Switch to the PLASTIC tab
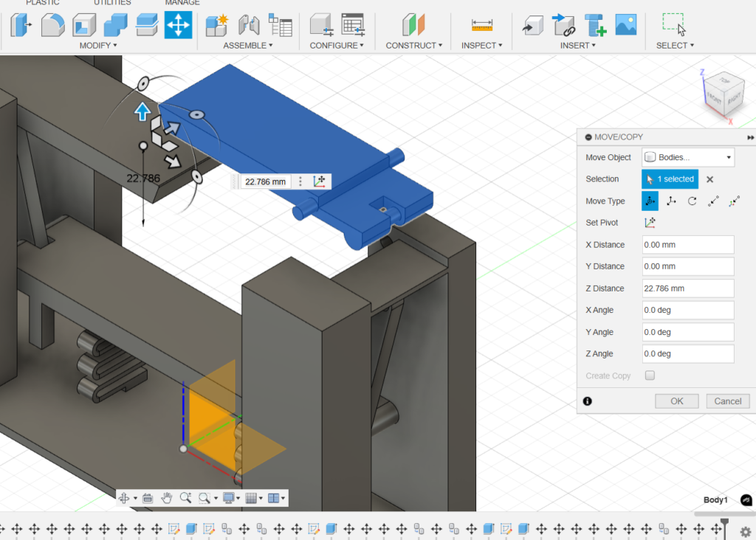The width and height of the screenshot is (756, 540). click(x=42, y=2)
